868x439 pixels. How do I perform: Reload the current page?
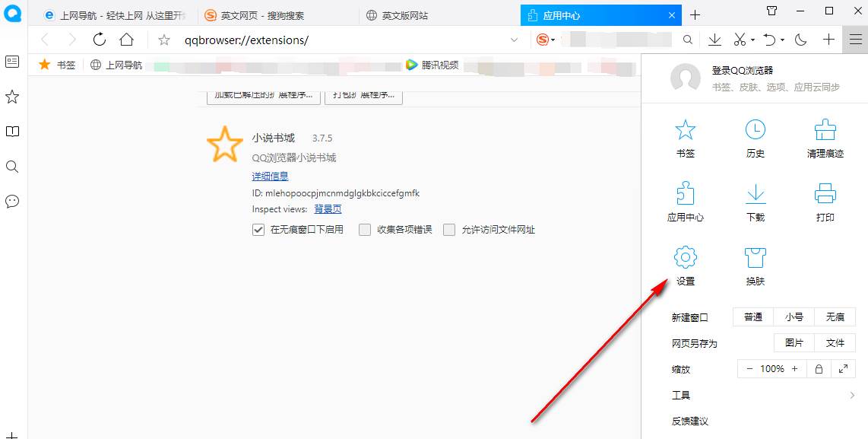tap(99, 40)
